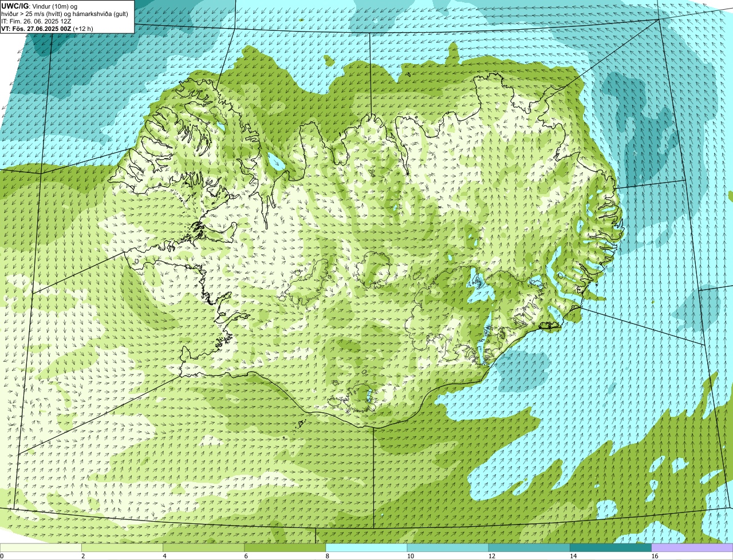Click the init time 'IT: Fim. 26. 06. 2025 12Z'
The image size is (733, 560).
click(36, 21)
